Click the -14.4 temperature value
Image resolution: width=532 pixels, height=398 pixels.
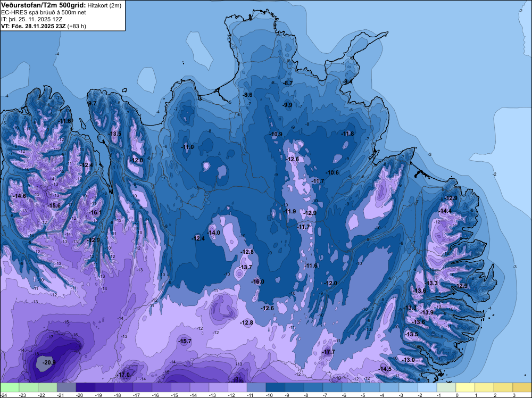coord(445,211)
